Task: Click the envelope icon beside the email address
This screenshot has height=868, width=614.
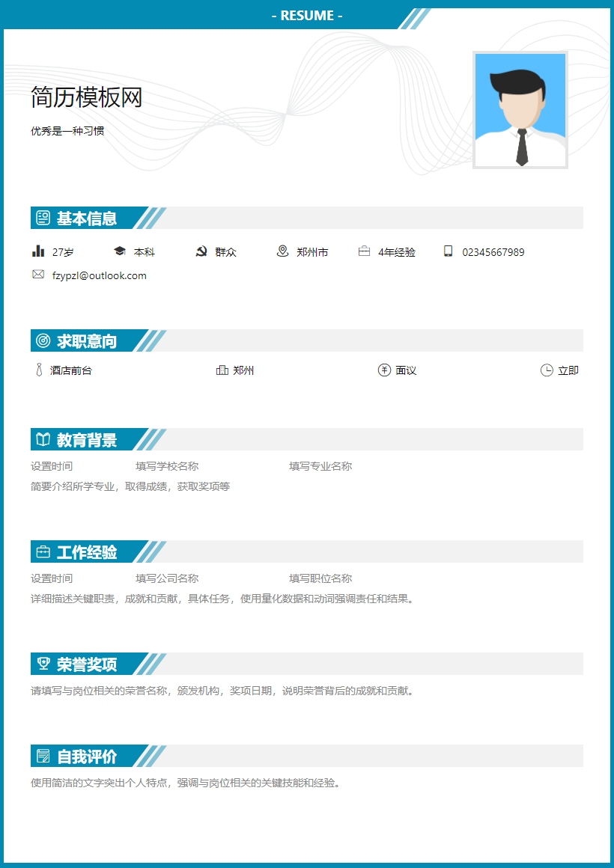Action: tap(38, 275)
